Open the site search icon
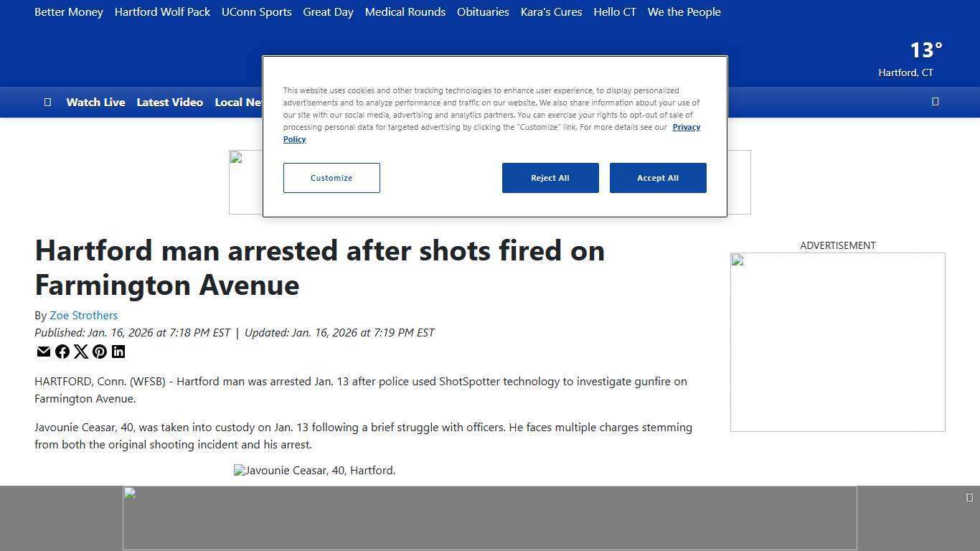This screenshot has width=980, height=551. [x=936, y=102]
